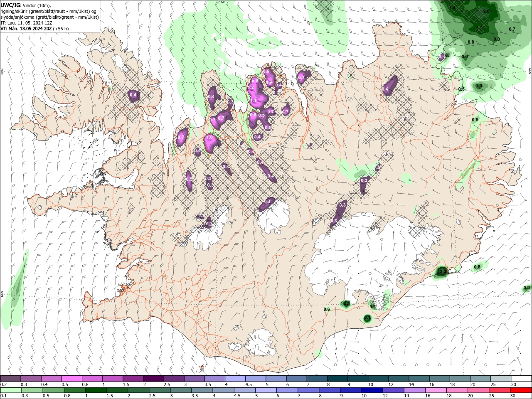532x399 pixels.
Task: Click the 'IT: Lau. 11. 05. 2024 12Z' line
Action: (x=26, y=23)
